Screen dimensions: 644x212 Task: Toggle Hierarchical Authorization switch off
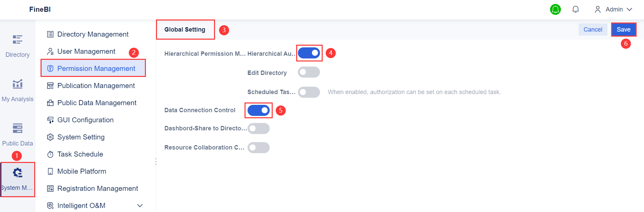click(309, 53)
